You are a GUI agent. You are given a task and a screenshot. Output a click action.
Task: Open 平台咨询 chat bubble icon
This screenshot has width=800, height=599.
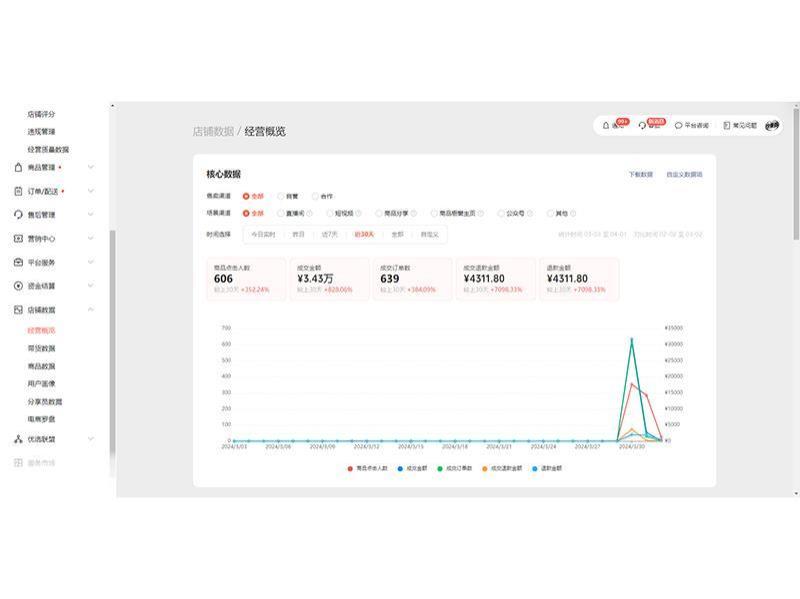[x=679, y=126]
